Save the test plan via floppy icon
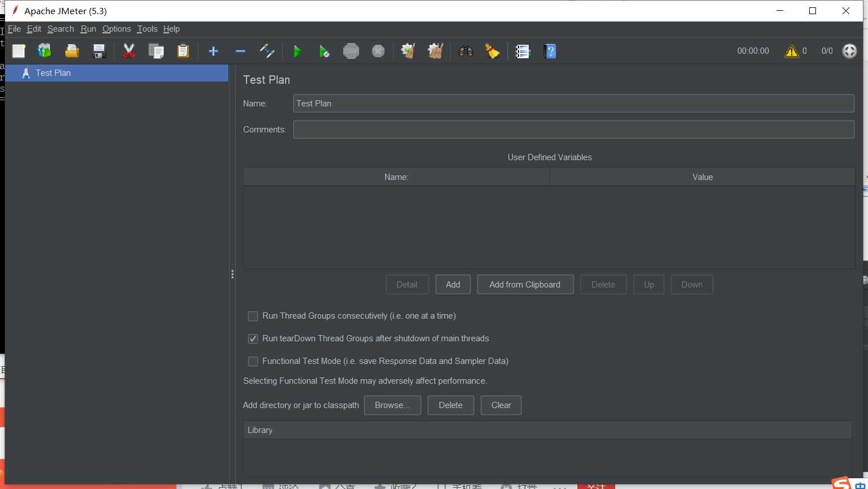This screenshot has height=489, width=868. 99,51
